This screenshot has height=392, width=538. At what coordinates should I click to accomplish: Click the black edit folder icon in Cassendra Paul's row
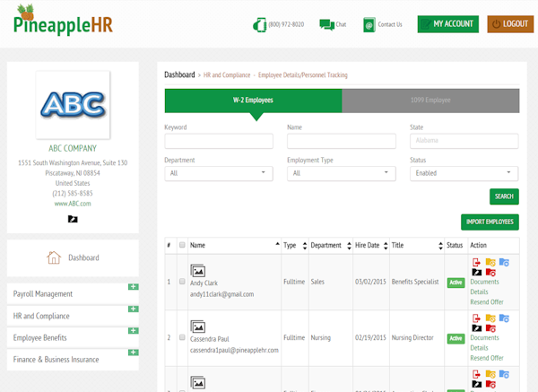(x=477, y=328)
